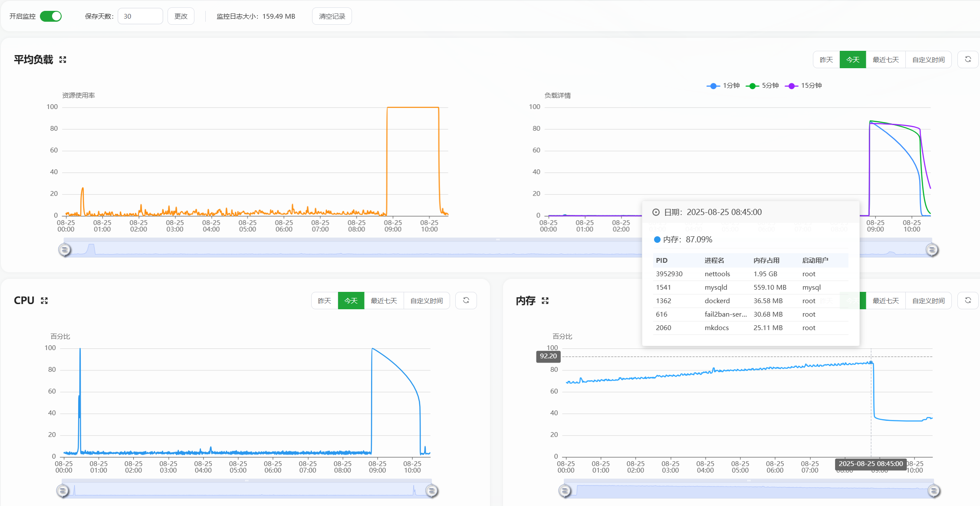980x506 pixels.
Task: Toggle the 开启监控 monitoring switch
Action: [x=51, y=16]
